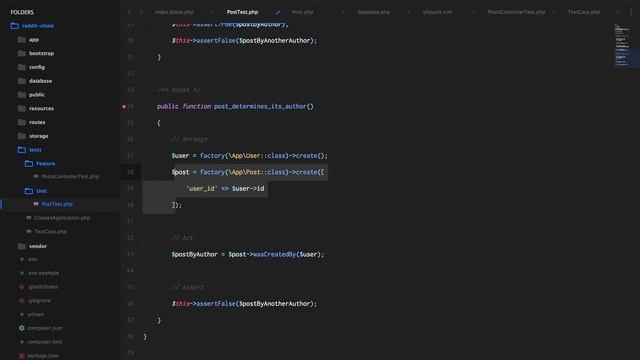Switch to the index.blade.php tab
This screenshot has height=360, width=640.
[x=174, y=12]
